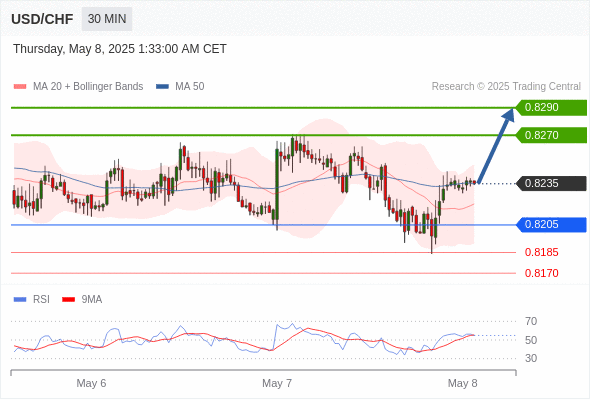Toggle the MA 20 + Bollinger Bands legend label
Image resolution: width=590 pixels, height=400 pixels.
coord(88,87)
